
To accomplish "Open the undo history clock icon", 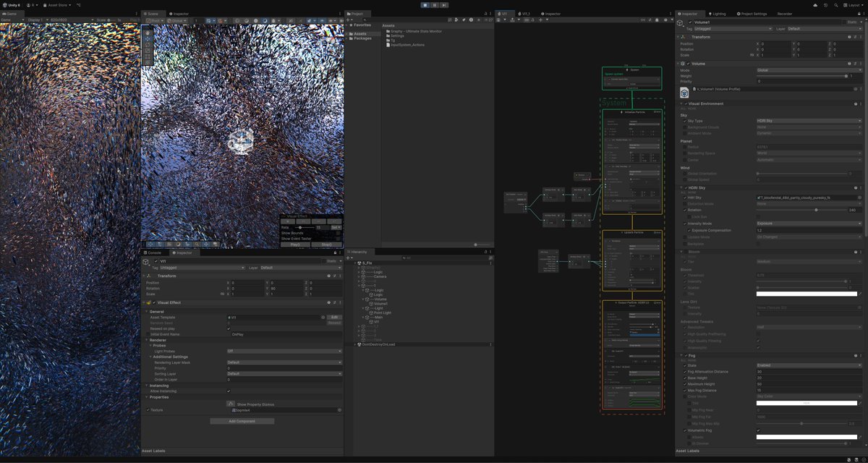I will 824,5.
